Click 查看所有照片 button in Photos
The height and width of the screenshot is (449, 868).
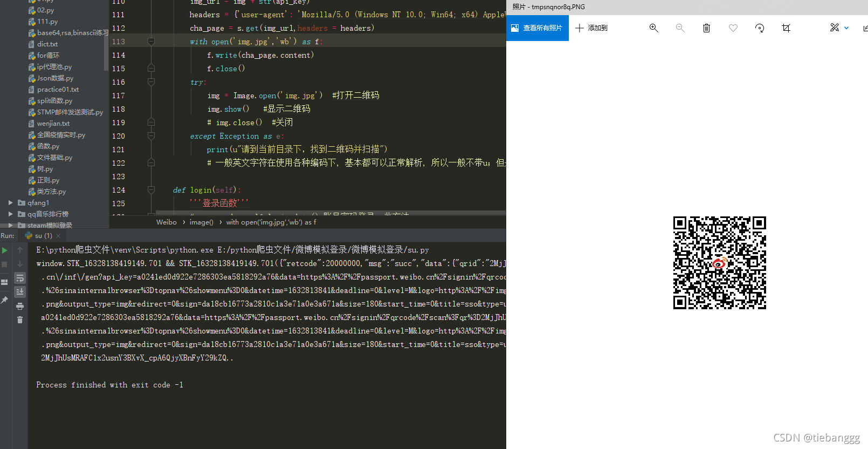[537, 28]
